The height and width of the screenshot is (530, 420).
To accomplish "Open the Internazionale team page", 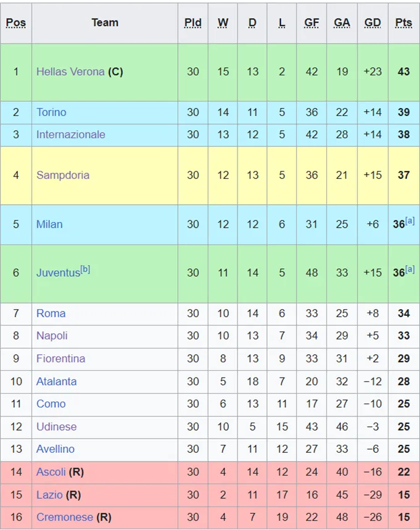I will click(70, 135).
